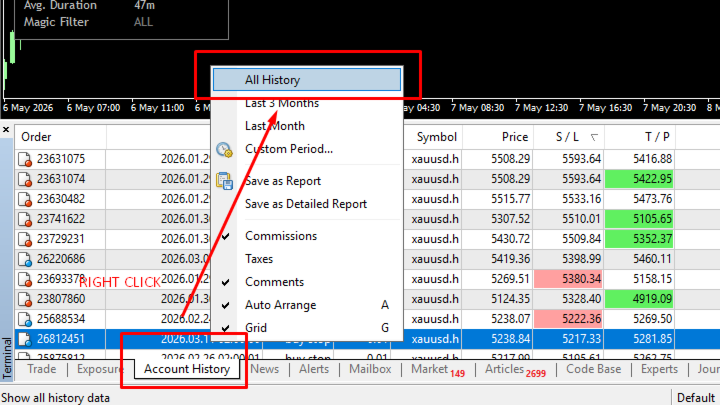Screen dimensions: 720x405
Task: Click the order icon for 23807860
Action: (x=25, y=299)
